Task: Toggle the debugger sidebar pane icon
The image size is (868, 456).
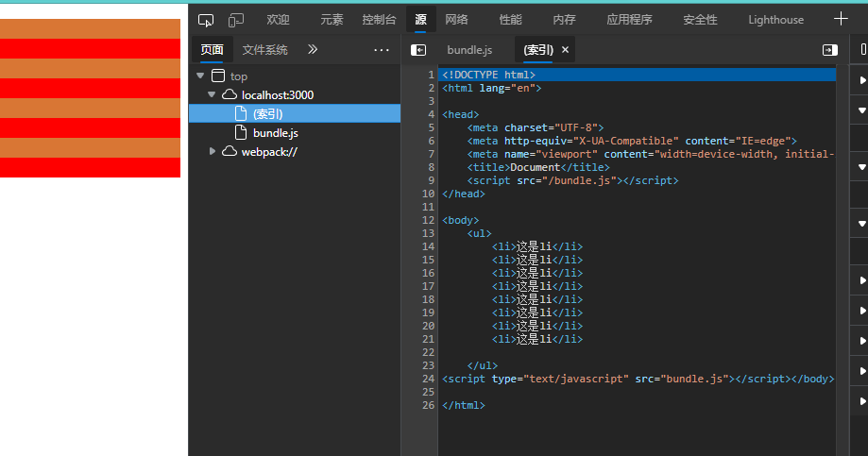Action: 830,50
